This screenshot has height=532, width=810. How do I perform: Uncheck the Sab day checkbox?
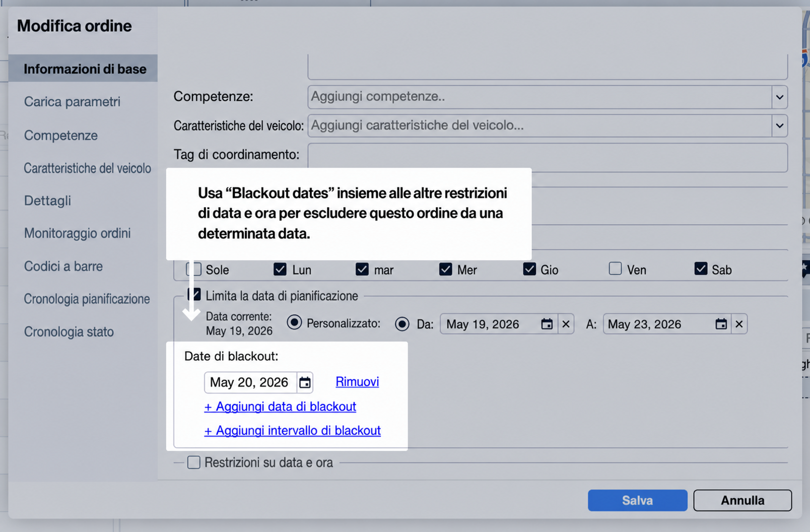701,269
